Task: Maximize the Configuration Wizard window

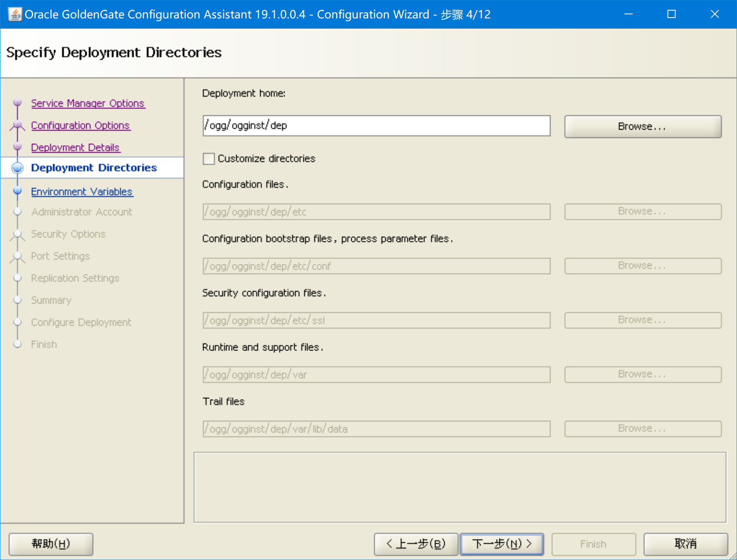Action: (x=672, y=14)
